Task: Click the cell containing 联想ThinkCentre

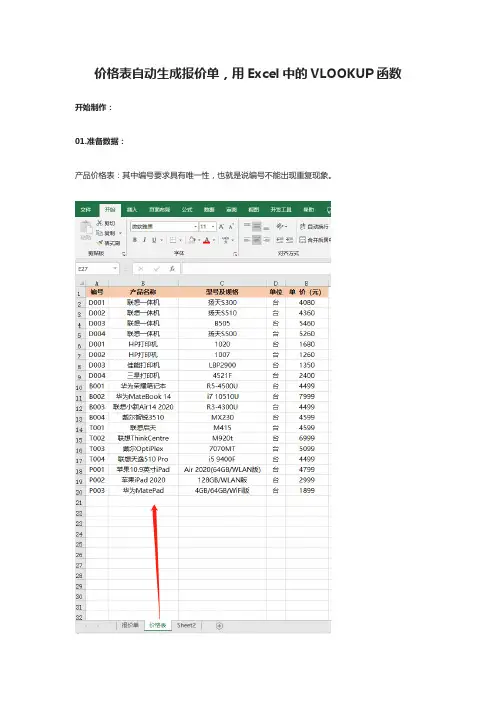Action: coord(143,438)
